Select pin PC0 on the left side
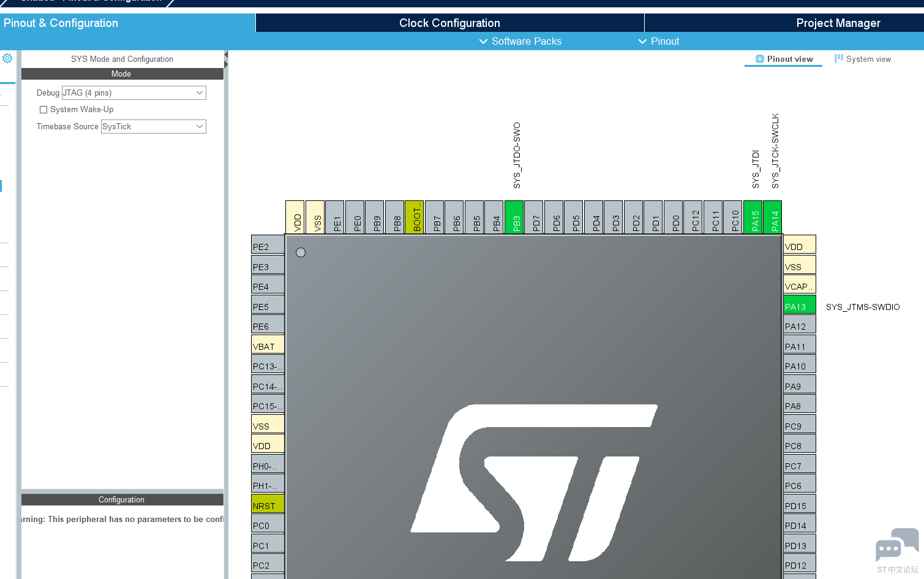This screenshot has width=924, height=579. tap(268, 523)
